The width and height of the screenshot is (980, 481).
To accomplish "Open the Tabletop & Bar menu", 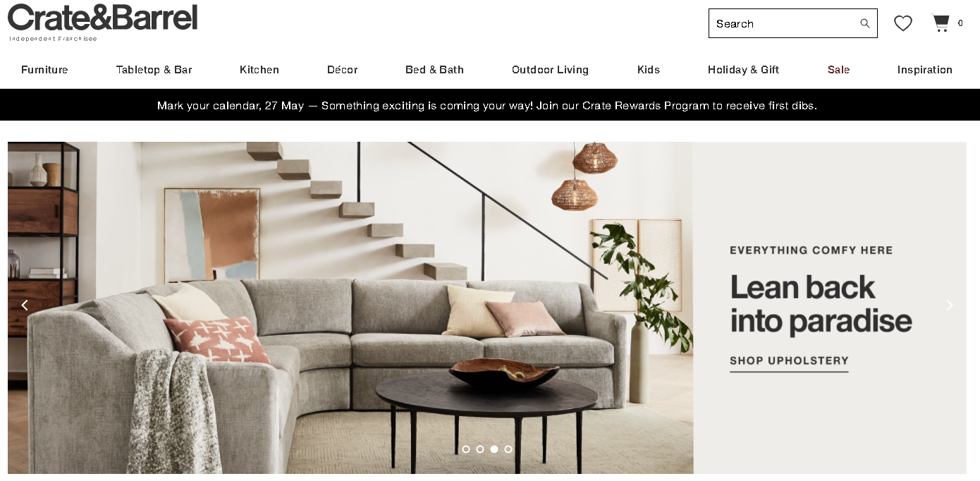I will point(154,70).
